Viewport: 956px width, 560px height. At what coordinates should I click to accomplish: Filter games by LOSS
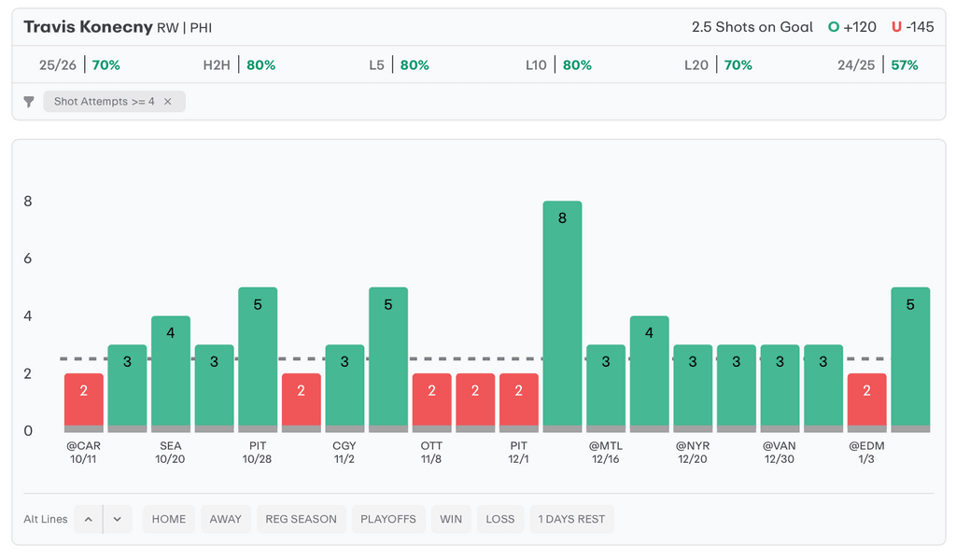coord(500,519)
